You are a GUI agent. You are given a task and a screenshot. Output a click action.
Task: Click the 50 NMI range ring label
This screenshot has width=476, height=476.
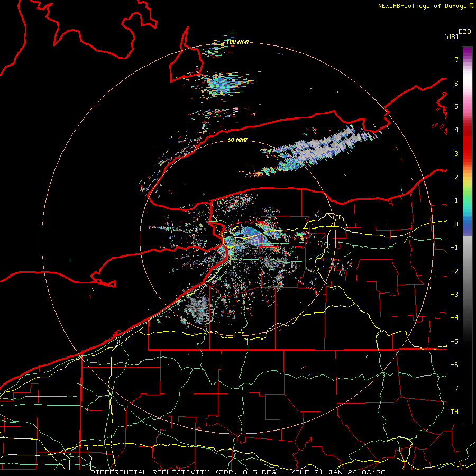tap(237, 140)
